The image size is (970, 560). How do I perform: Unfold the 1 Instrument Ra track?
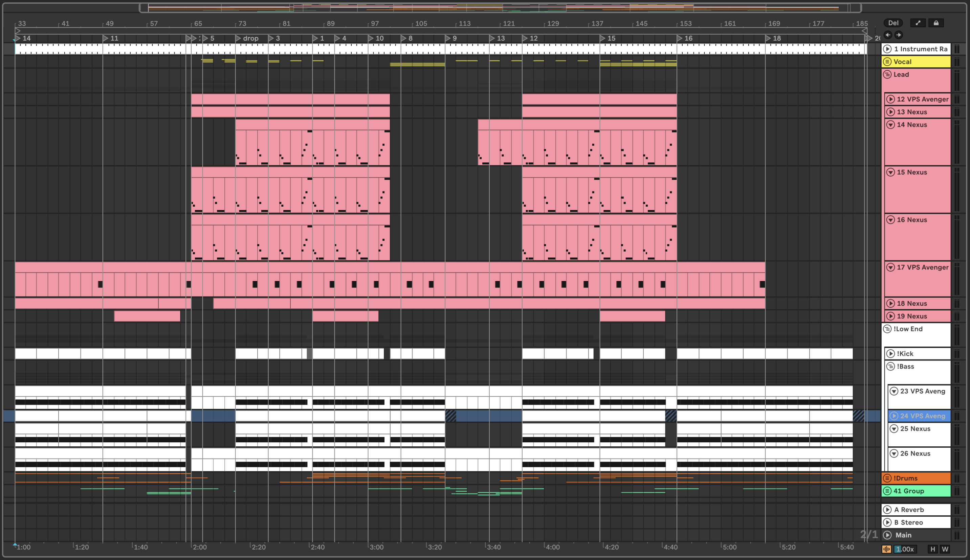(x=887, y=49)
